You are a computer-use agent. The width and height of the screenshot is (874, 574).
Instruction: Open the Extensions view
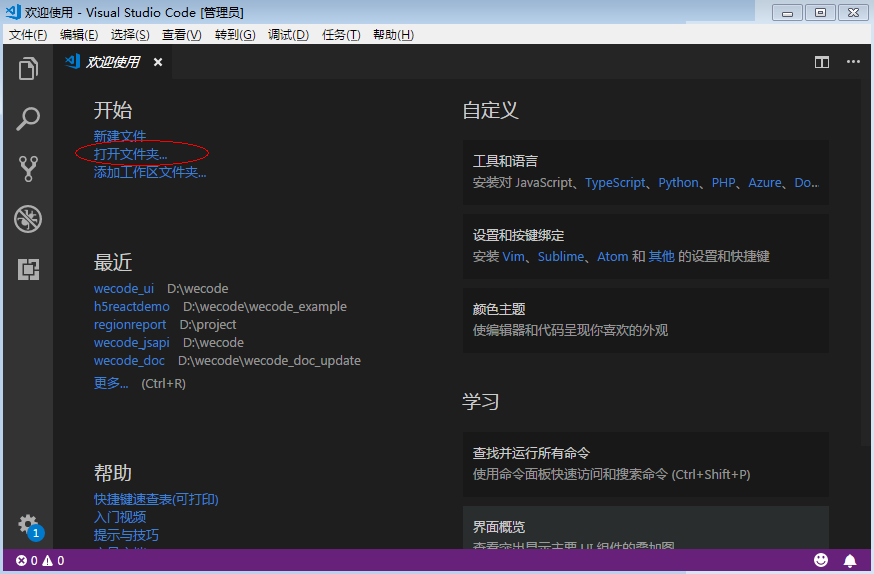[x=28, y=269]
